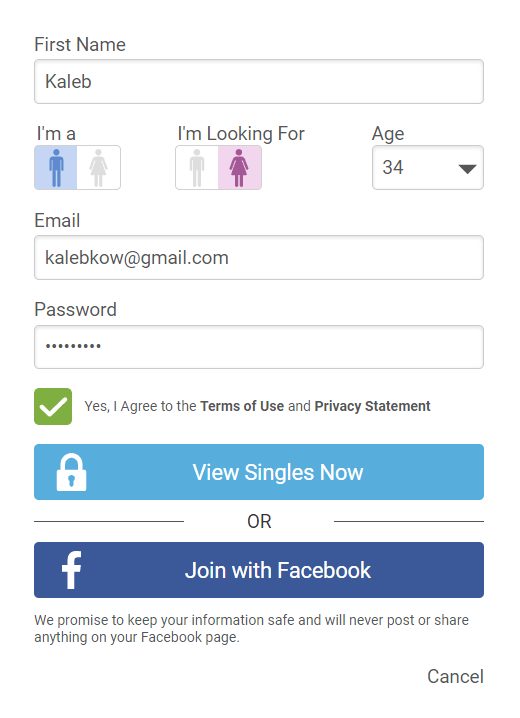The height and width of the screenshot is (718, 520).
Task: Open the Age dropdown arrow
Action: (x=467, y=169)
